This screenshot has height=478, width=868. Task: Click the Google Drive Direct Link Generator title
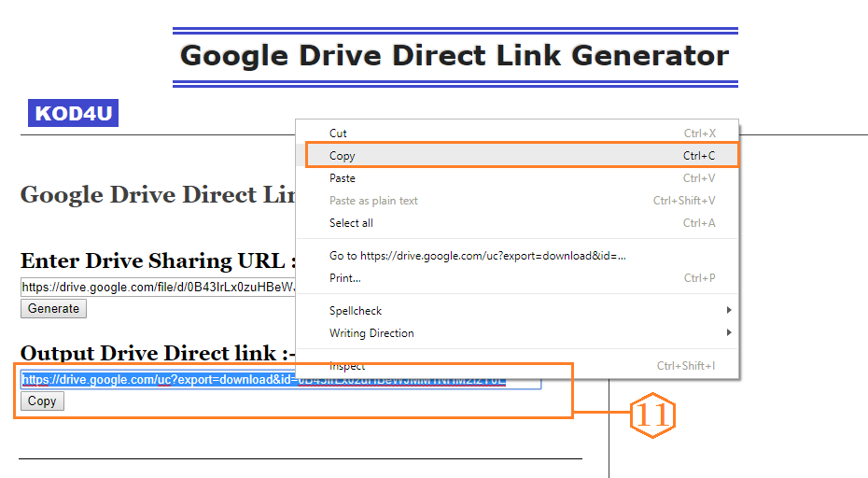[455, 56]
